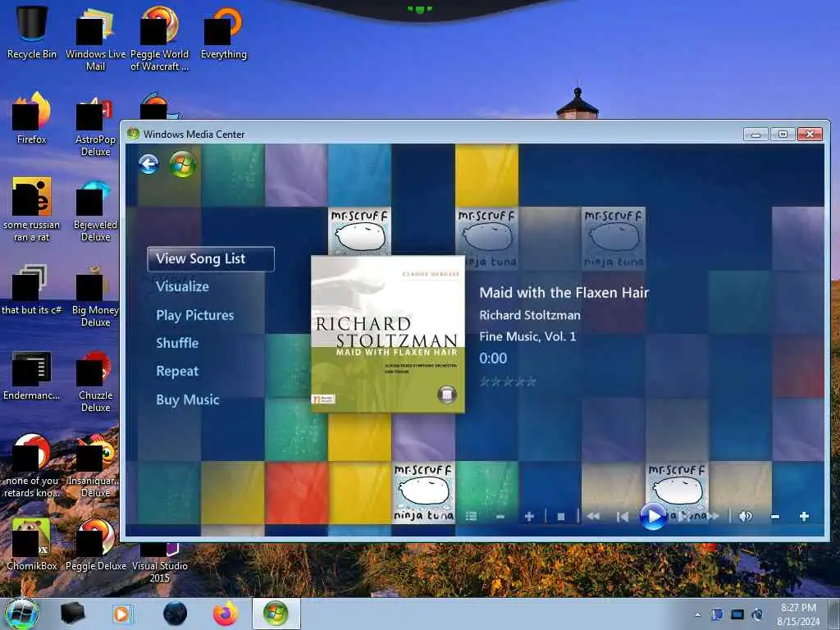840x630 pixels.
Task: Open the clock showing 8:27 PM
Action: (798, 614)
